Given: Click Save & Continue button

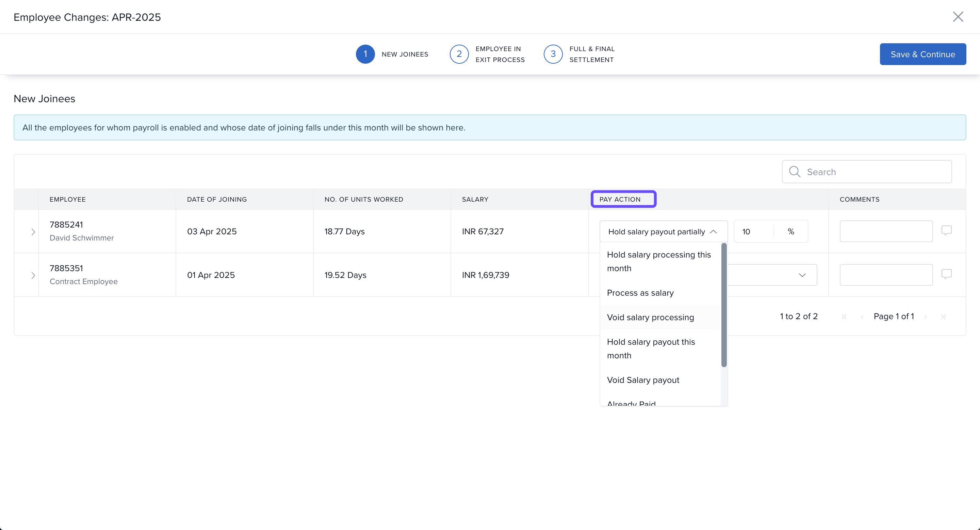Looking at the screenshot, I should click(922, 54).
